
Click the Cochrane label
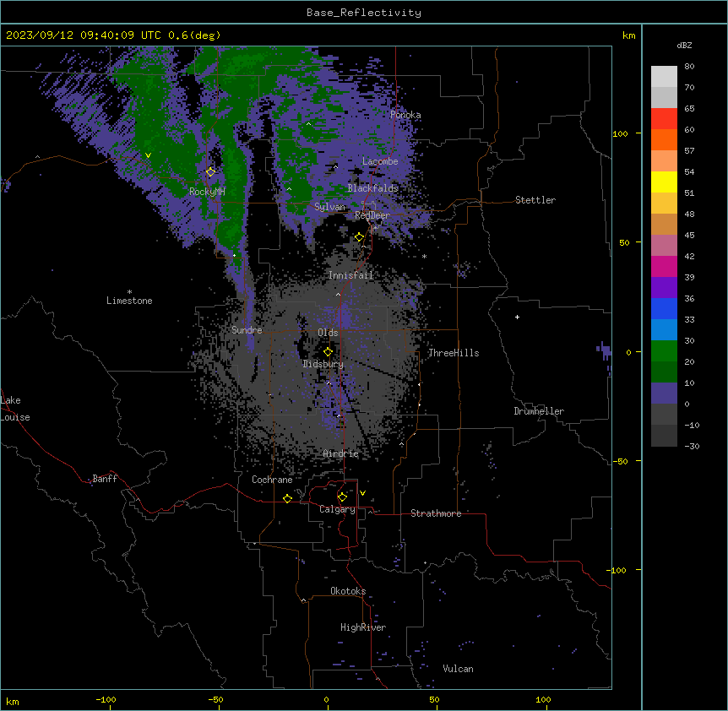(272, 480)
